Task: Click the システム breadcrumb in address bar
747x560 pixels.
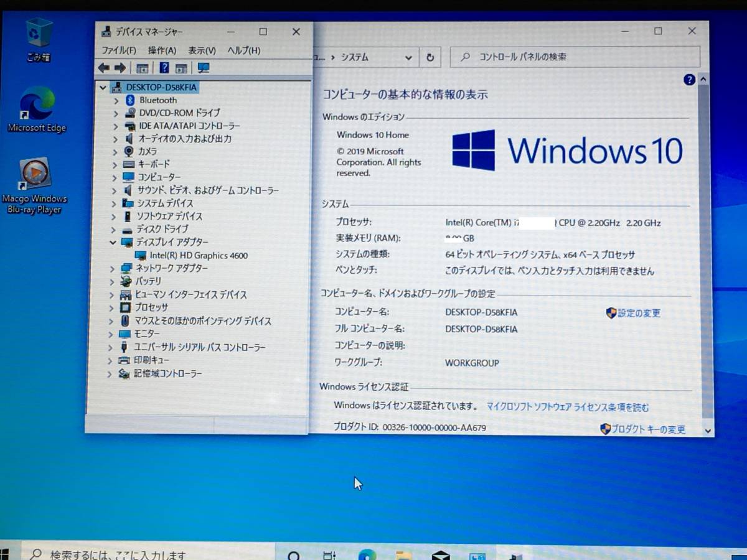Action: 355,57
